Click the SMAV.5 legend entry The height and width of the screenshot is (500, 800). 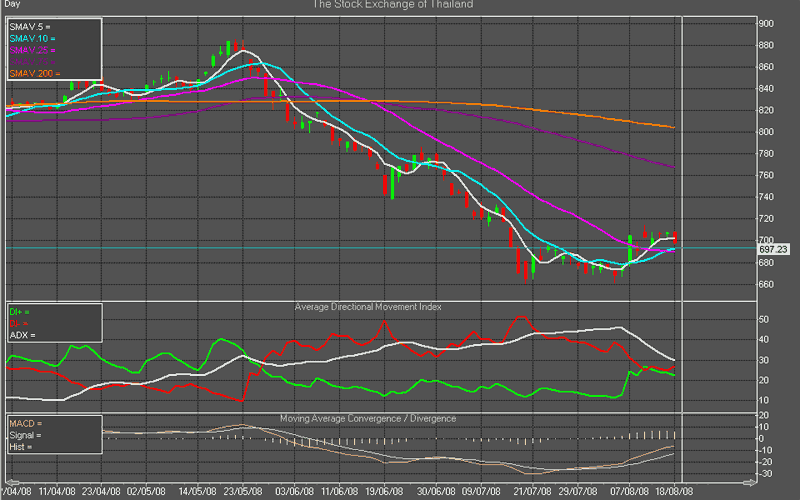tap(30, 27)
